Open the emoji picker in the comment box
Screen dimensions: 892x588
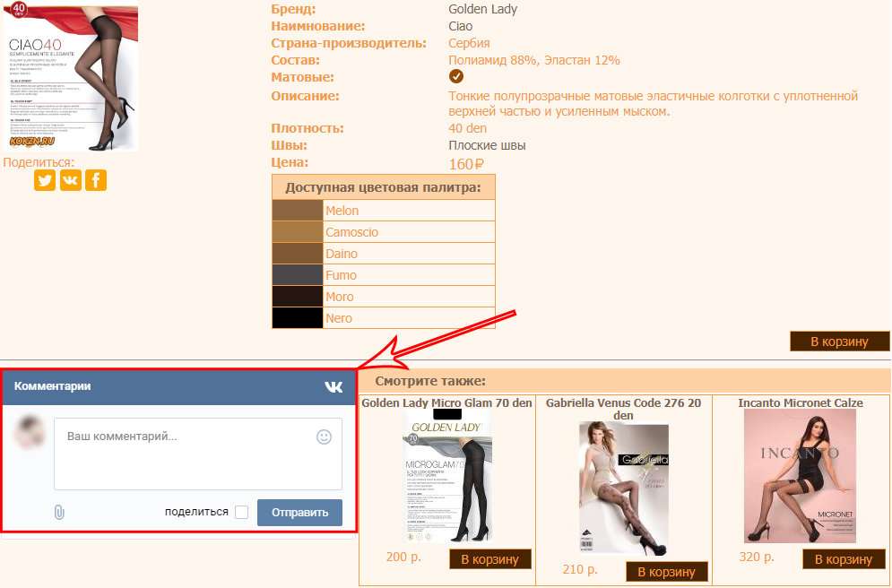click(x=324, y=437)
